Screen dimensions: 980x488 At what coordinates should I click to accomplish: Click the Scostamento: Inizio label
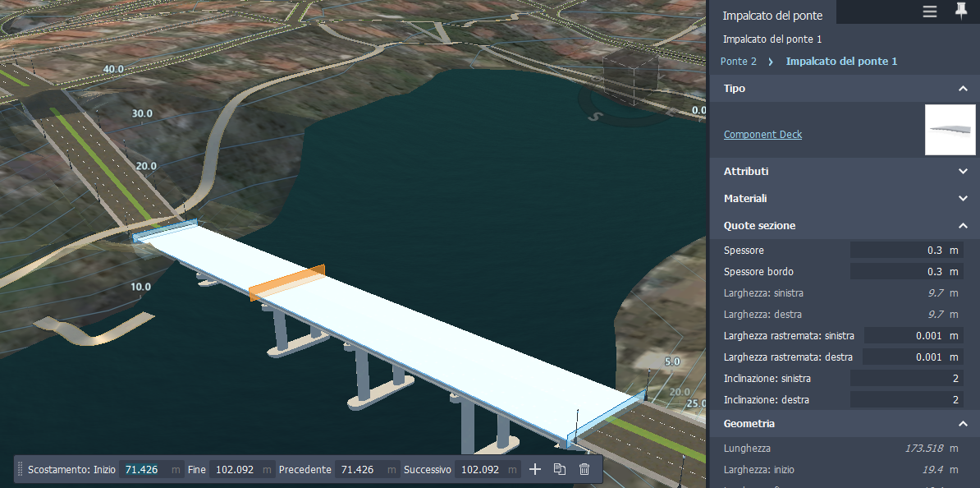point(72,469)
